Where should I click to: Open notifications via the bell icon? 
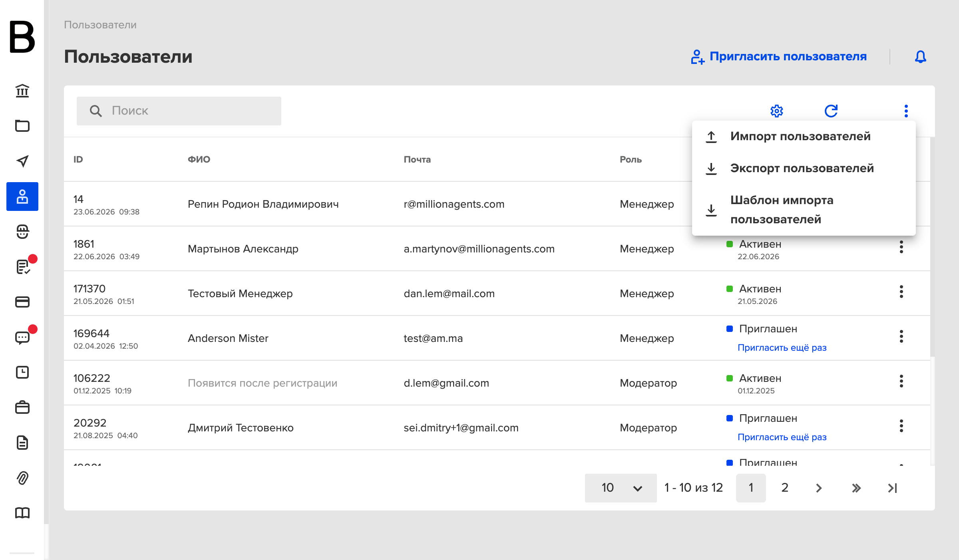click(921, 56)
